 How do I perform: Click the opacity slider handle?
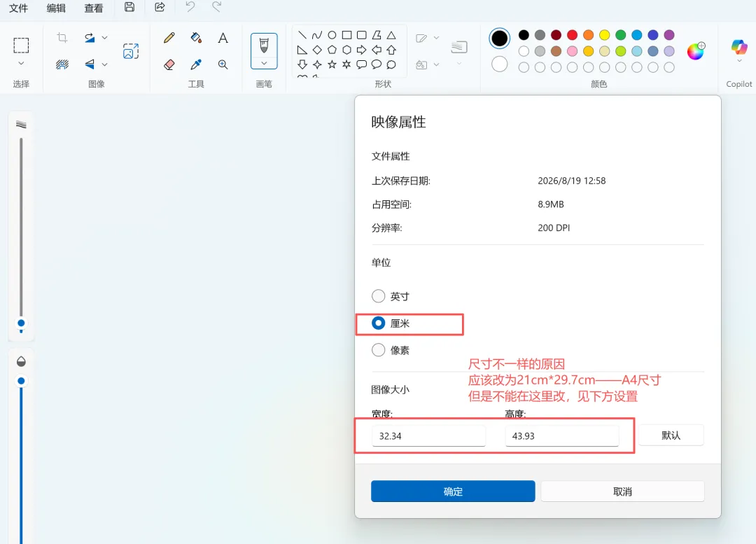pyautogui.click(x=21, y=381)
